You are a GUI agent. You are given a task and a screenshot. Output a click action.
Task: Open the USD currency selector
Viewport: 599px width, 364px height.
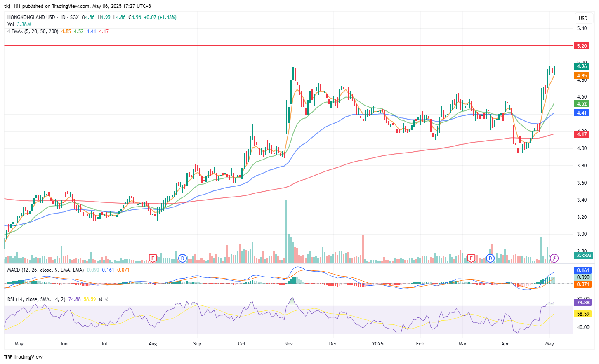click(583, 18)
